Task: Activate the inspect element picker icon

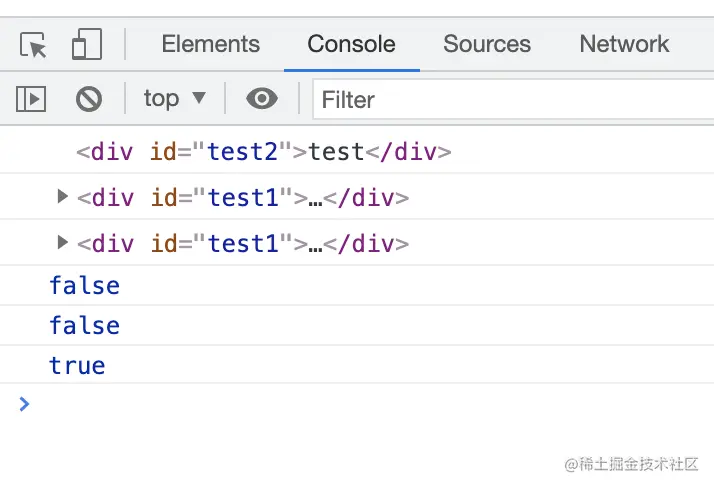Action: click(33, 45)
